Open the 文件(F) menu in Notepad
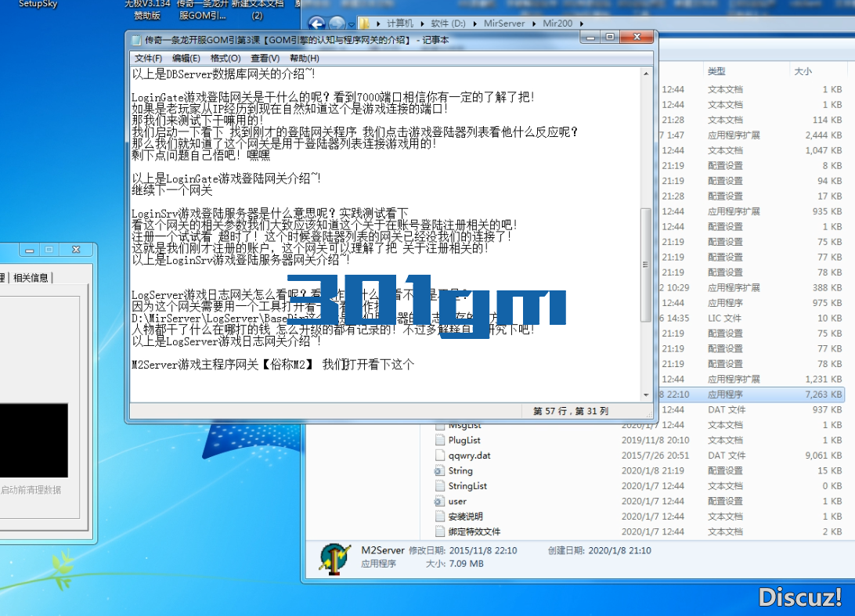Viewport: 855px width, 616px height. [x=148, y=59]
